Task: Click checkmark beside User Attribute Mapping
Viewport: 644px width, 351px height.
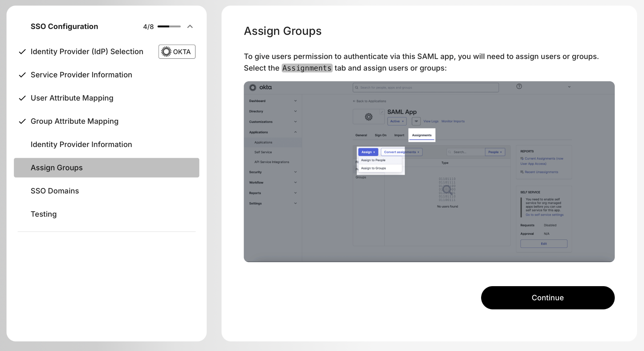Action: 22,98
